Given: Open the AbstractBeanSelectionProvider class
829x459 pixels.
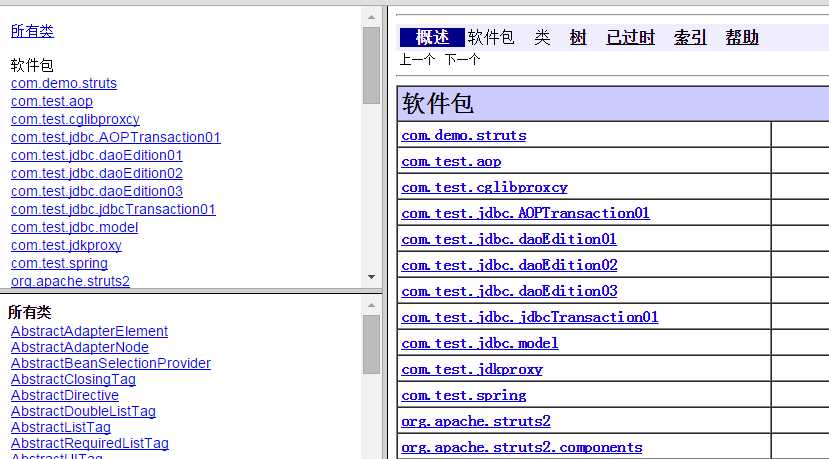Looking at the screenshot, I should [x=111, y=363].
